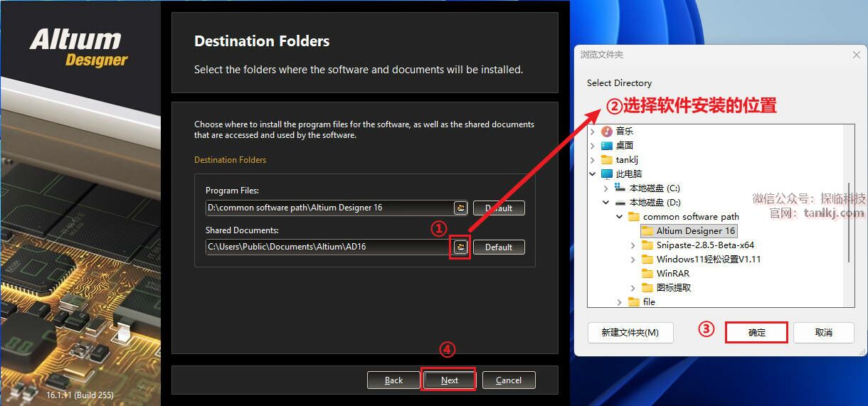Collapse the 此电脑 tree node

click(x=593, y=174)
